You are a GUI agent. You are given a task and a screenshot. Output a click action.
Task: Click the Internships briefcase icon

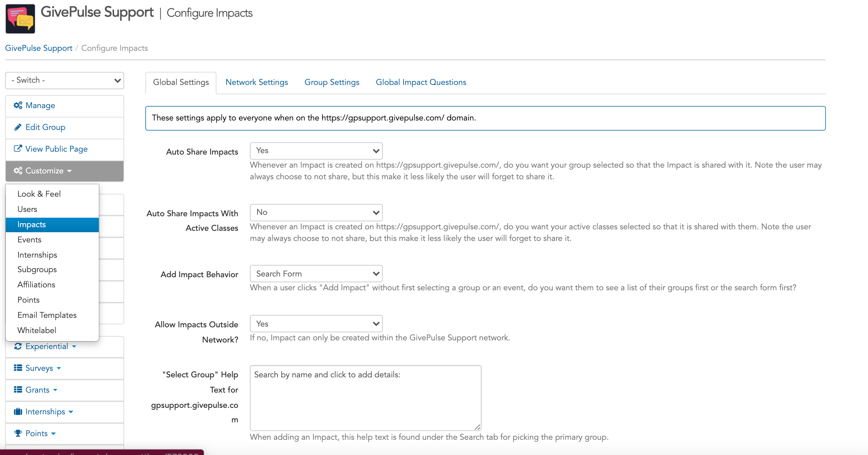pyautogui.click(x=18, y=411)
